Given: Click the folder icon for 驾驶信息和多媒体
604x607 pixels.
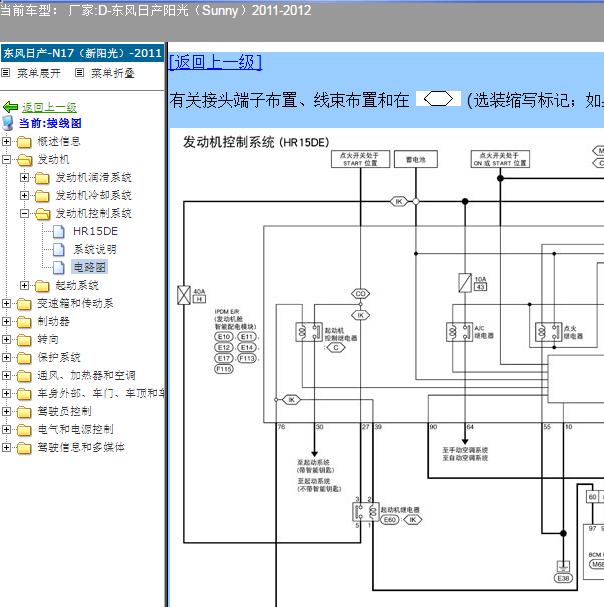Looking at the screenshot, I should pos(24,448).
